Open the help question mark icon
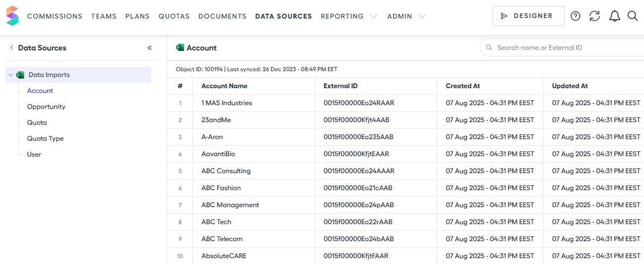644x264 pixels. tap(575, 16)
